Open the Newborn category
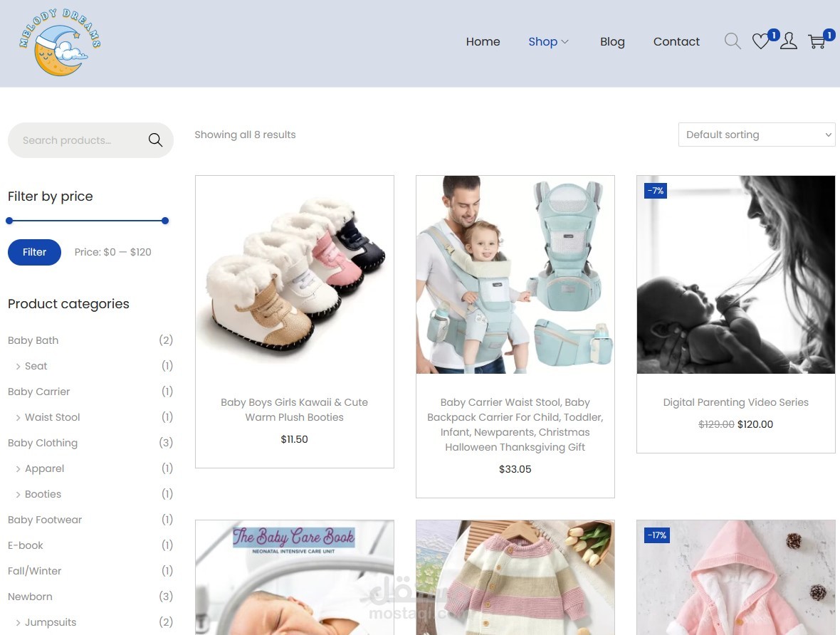The height and width of the screenshot is (635, 840). tap(30, 597)
